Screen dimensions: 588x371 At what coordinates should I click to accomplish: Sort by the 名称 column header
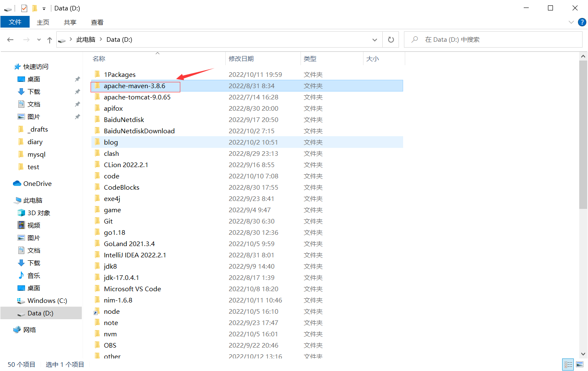(99, 59)
